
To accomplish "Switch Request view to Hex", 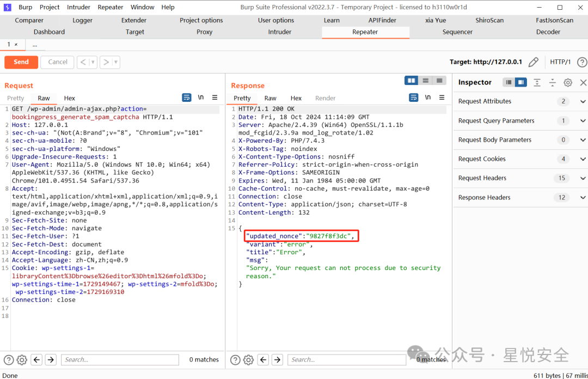I will tap(69, 98).
